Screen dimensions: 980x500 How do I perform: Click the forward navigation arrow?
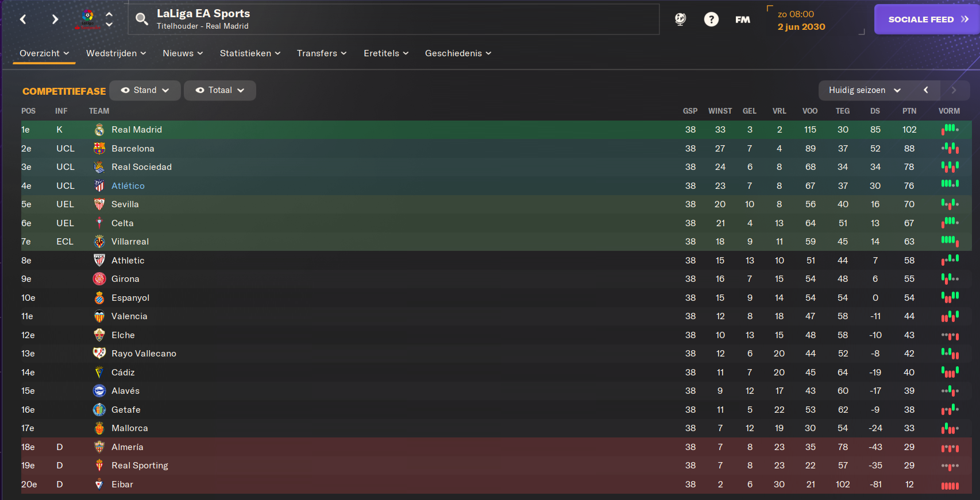coord(55,20)
